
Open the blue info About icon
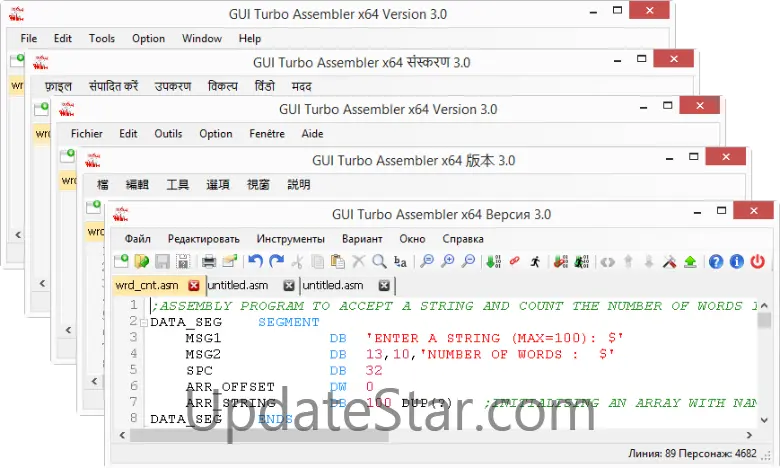tap(737, 261)
